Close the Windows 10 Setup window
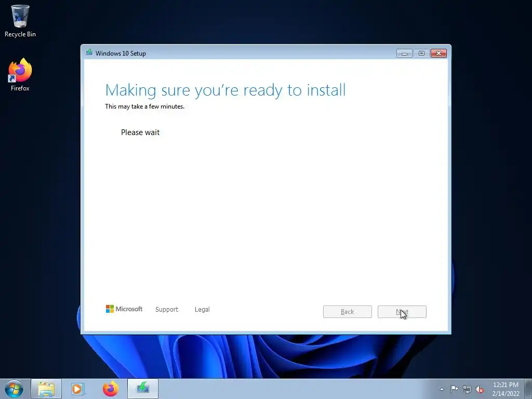 click(438, 54)
